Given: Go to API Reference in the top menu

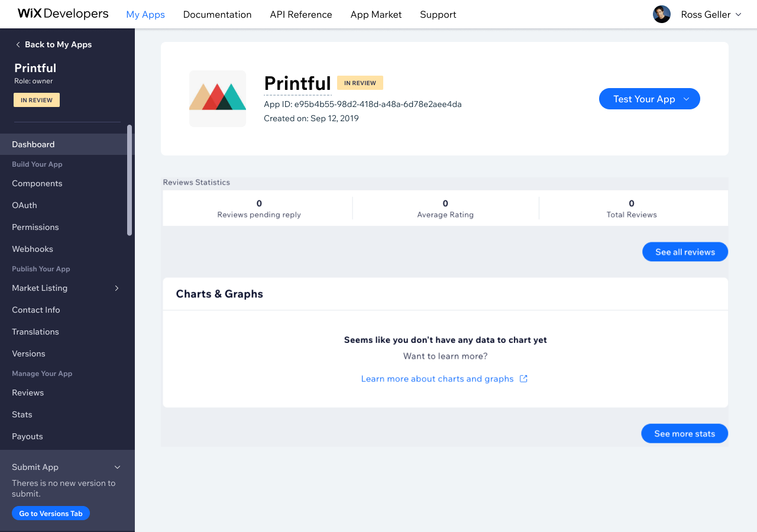Looking at the screenshot, I should (x=301, y=15).
